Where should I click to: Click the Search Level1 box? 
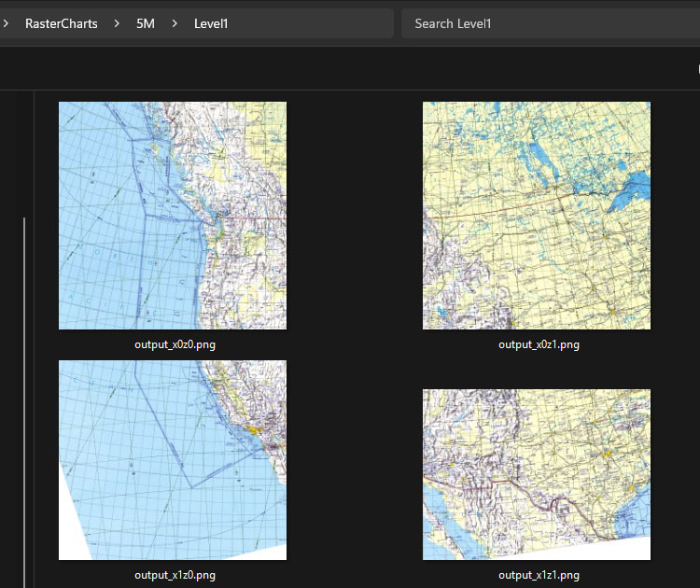[546, 23]
